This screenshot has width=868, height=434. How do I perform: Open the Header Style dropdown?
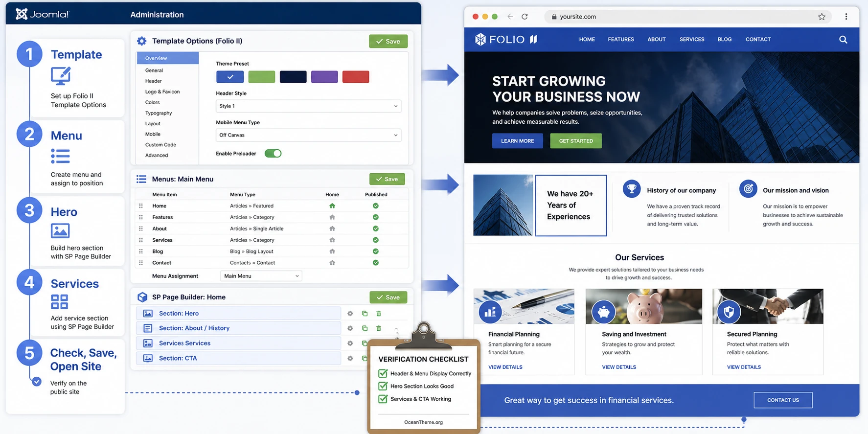pos(308,106)
